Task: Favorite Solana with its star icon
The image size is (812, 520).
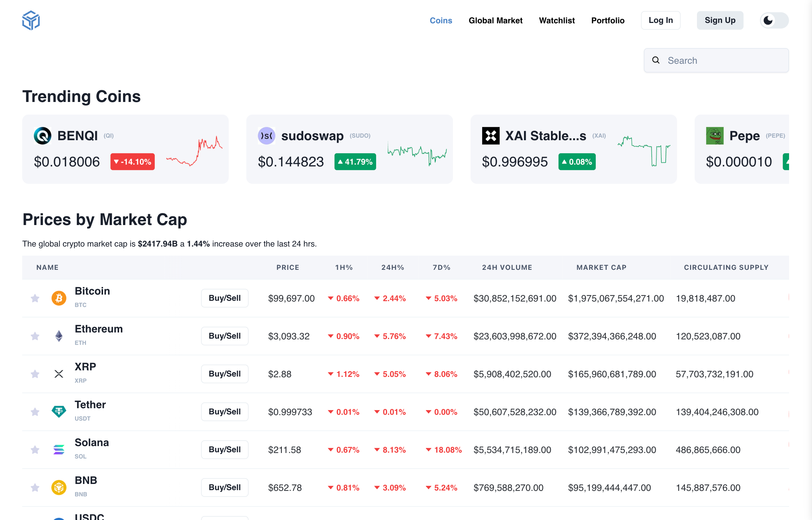Action: pos(35,450)
